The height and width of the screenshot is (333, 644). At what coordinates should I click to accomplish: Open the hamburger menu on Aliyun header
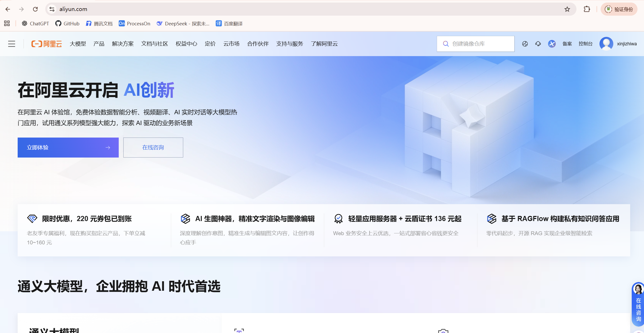(12, 44)
